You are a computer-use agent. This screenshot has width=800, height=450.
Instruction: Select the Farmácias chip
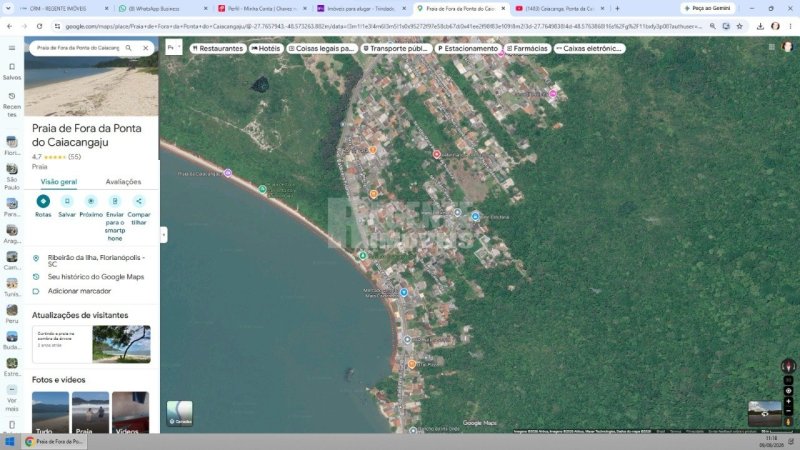528,48
